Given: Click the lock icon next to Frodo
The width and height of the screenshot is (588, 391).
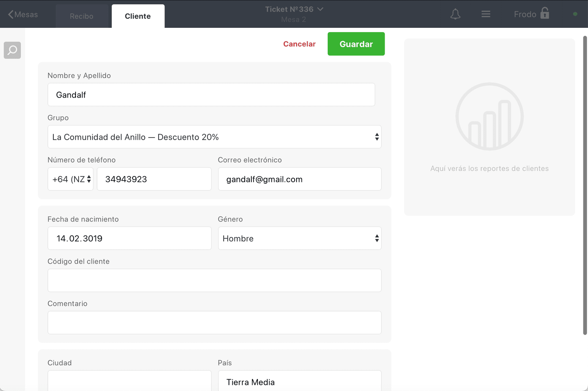Looking at the screenshot, I should pyautogui.click(x=545, y=13).
